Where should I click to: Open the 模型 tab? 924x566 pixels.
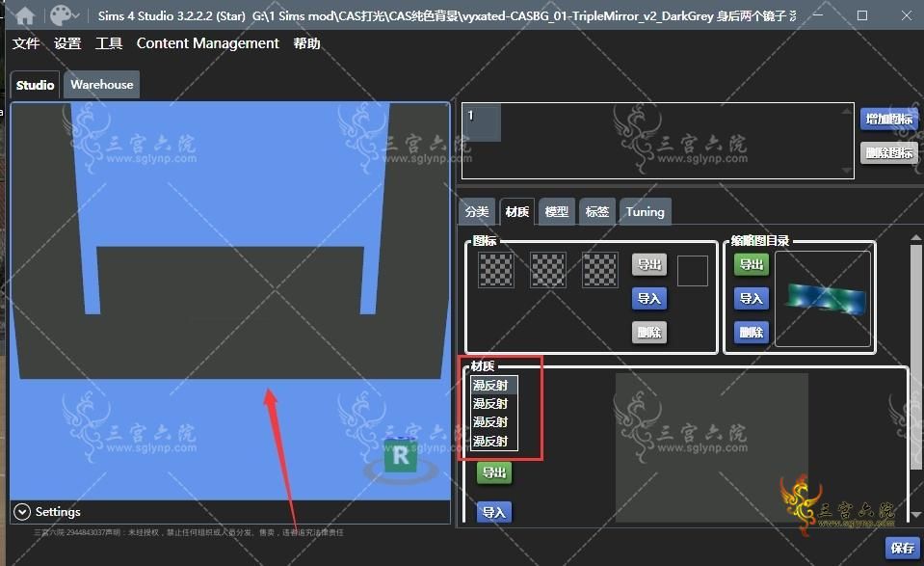pyautogui.click(x=556, y=212)
